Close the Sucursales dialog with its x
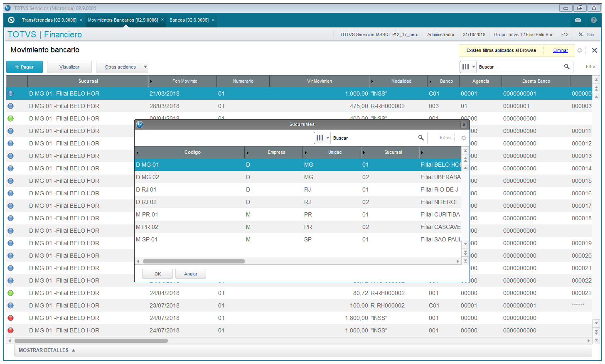 pos(464,125)
